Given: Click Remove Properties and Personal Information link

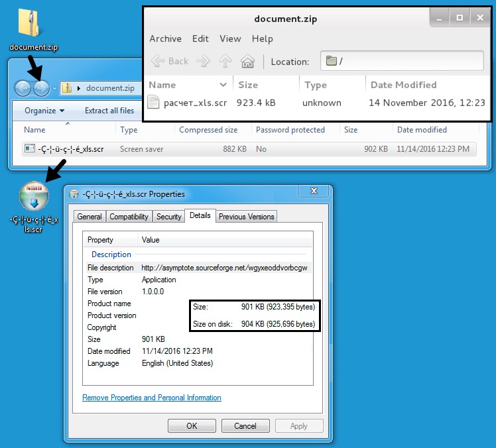Looking at the screenshot, I should [152, 398].
